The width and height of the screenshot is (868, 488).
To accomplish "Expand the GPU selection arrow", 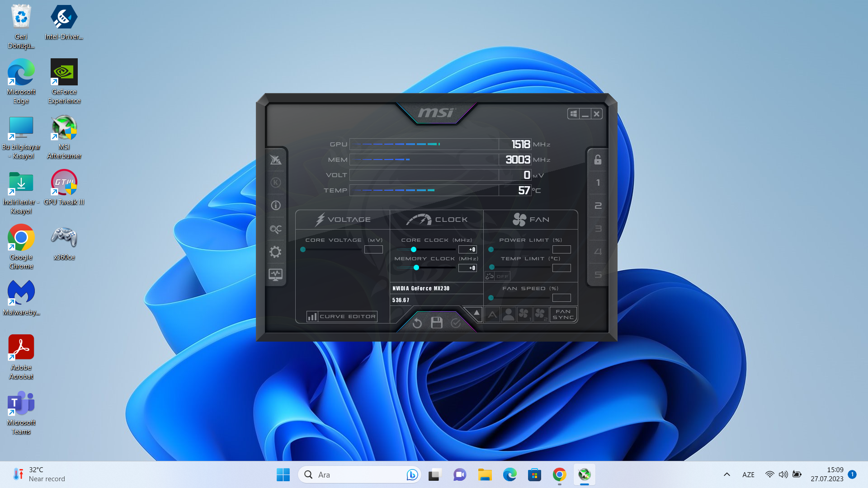I will (476, 313).
